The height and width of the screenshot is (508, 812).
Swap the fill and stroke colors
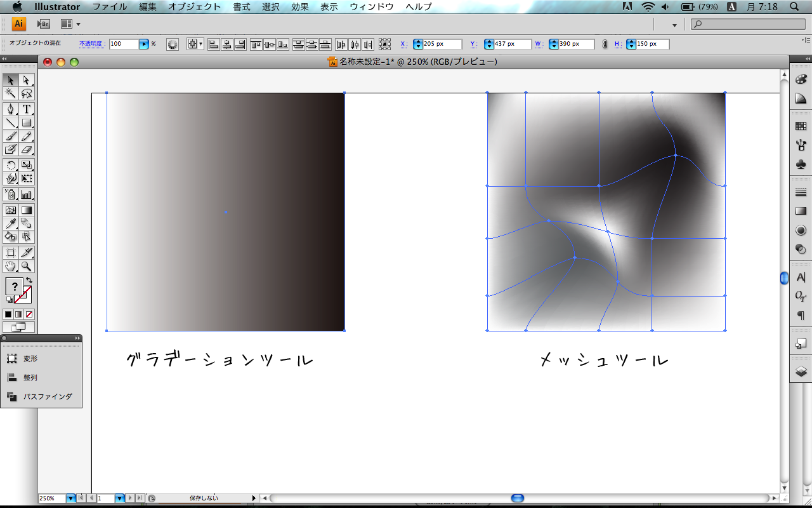point(29,280)
